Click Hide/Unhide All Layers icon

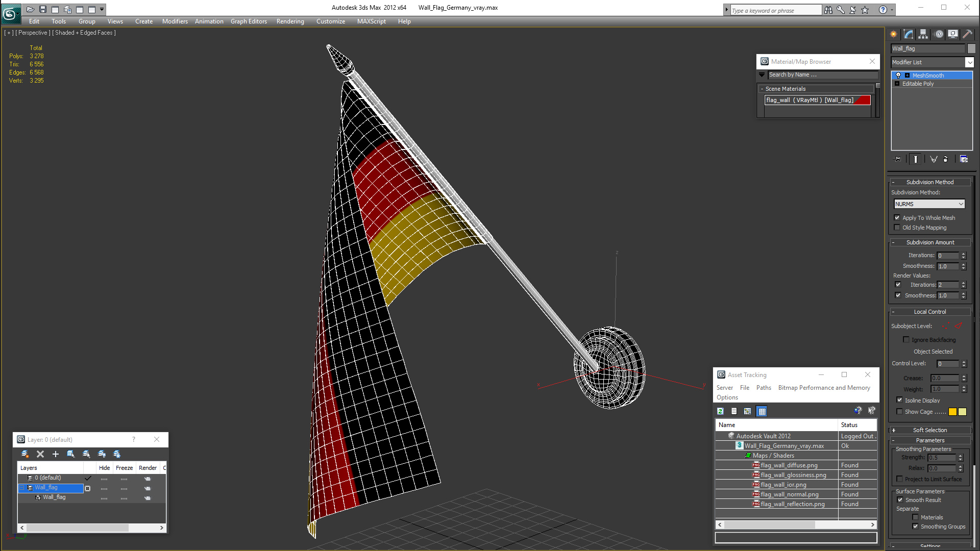tap(102, 454)
